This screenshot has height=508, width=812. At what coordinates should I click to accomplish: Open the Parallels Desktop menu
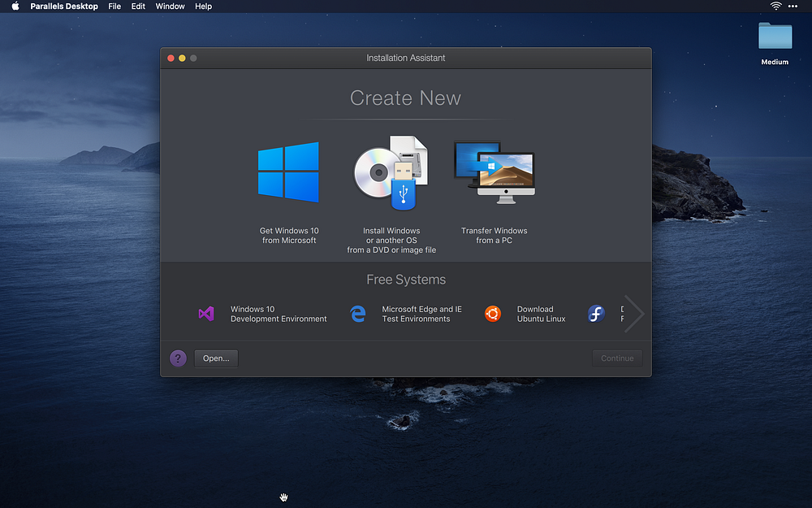tap(64, 7)
